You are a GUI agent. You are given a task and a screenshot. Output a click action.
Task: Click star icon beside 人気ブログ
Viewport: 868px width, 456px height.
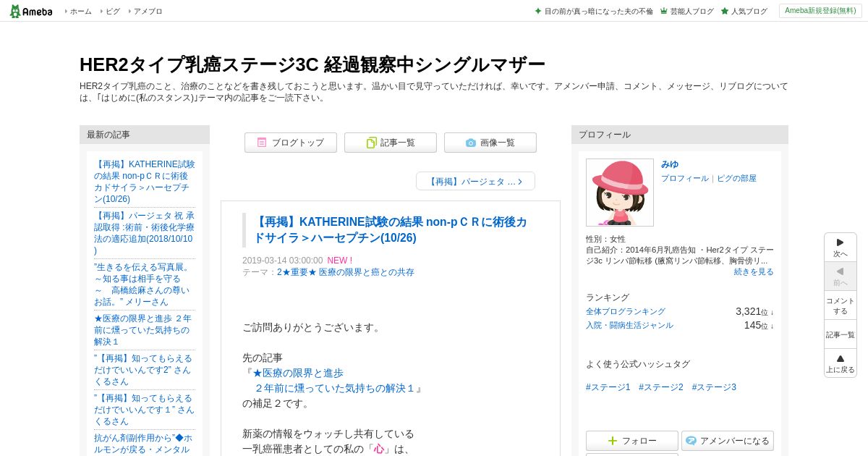(725, 11)
